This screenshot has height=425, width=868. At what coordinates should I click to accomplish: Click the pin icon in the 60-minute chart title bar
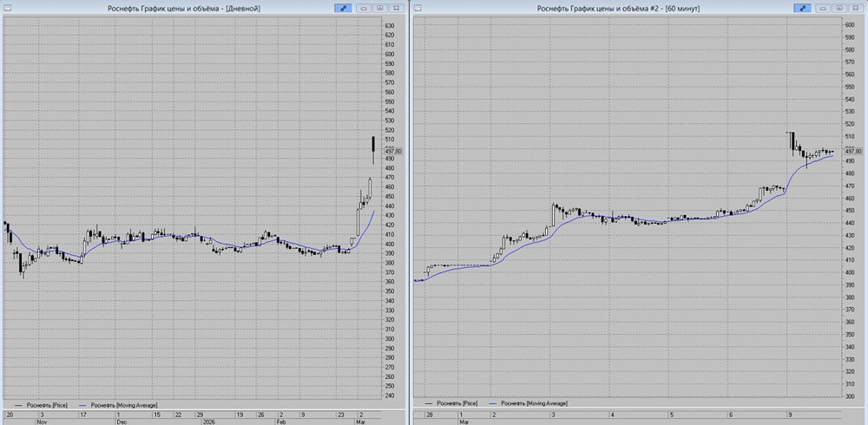coord(801,9)
